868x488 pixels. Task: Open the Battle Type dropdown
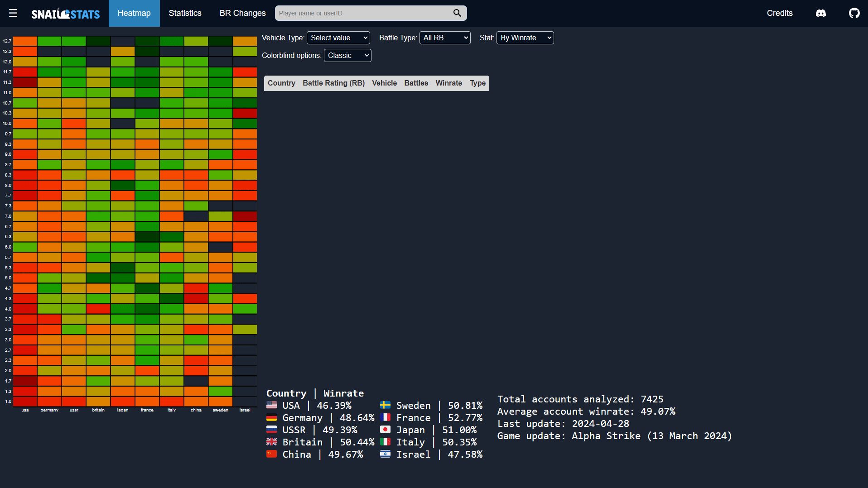point(445,38)
